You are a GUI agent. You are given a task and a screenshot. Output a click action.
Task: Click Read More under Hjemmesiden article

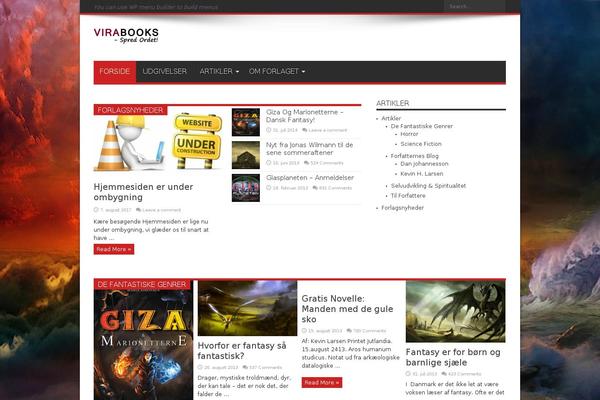coord(114,249)
